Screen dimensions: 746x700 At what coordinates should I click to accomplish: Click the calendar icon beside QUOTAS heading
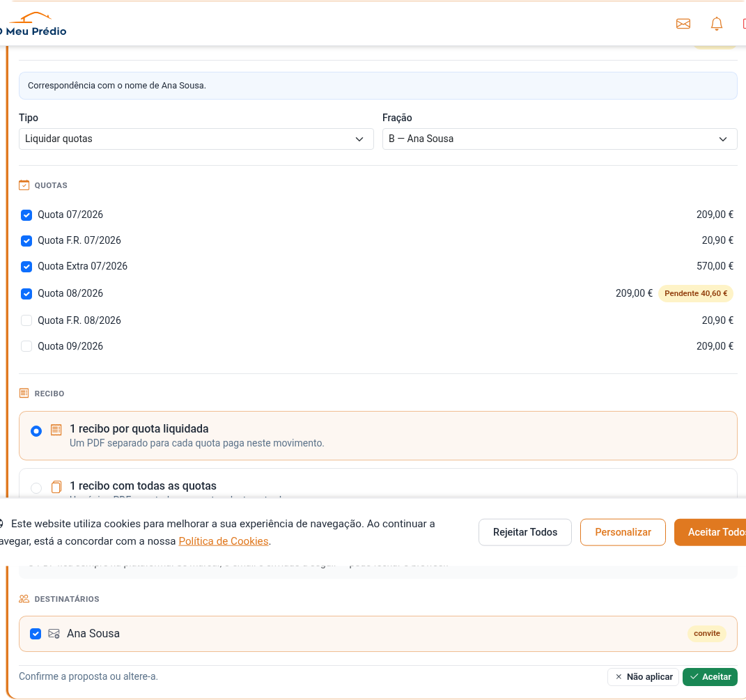click(24, 185)
